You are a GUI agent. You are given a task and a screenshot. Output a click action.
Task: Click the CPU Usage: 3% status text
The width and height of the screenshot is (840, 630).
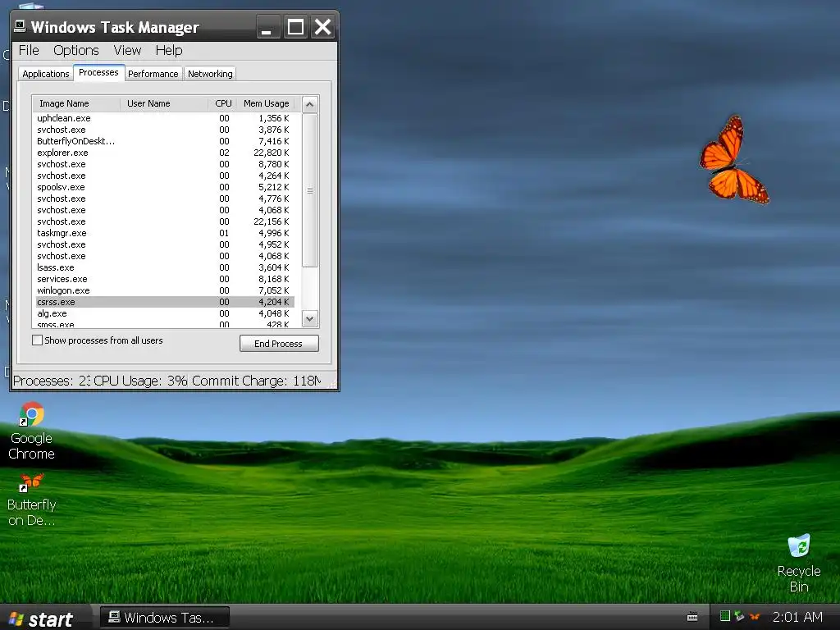[x=140, y=381]
